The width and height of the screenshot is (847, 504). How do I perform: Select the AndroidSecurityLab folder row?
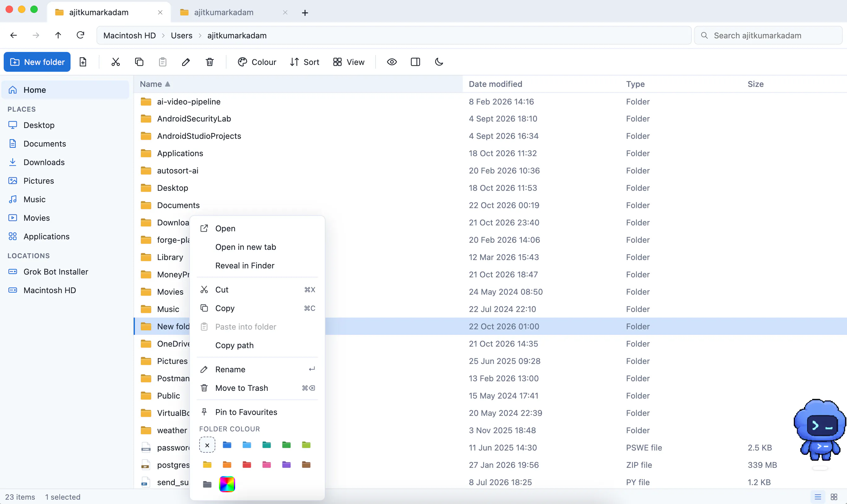[490, 118]
